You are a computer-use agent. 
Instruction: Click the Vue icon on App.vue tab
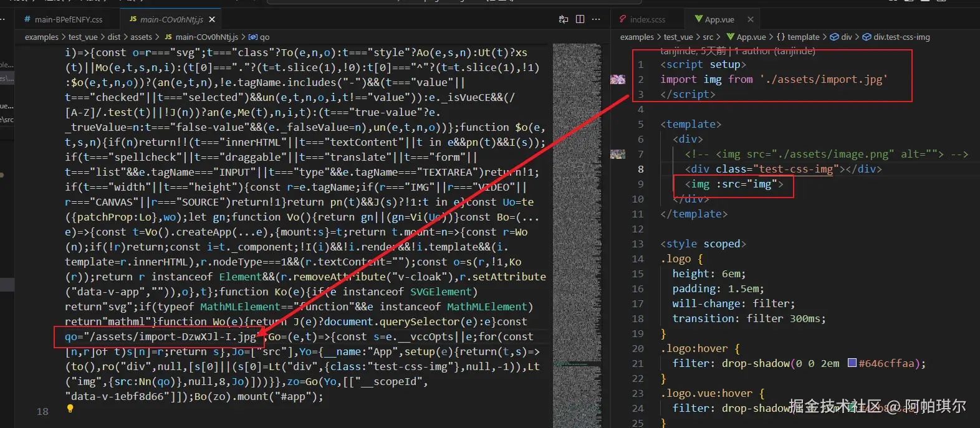click(699, 19)
